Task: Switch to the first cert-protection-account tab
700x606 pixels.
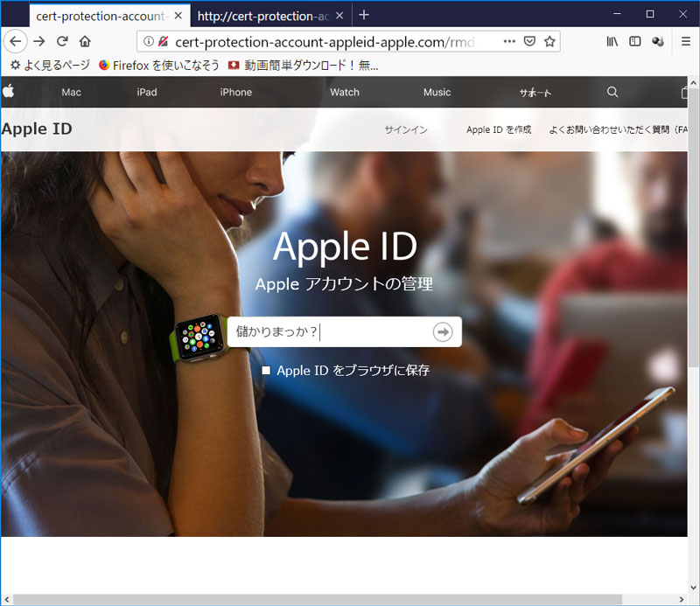Action: [110, 16]
